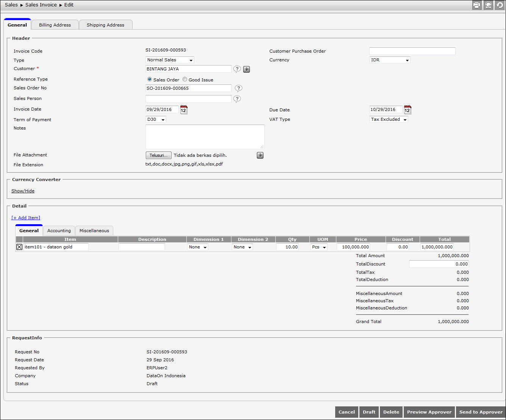Click the Cancel button
Screen dimensions: 506x420
(x=347, y=412)
